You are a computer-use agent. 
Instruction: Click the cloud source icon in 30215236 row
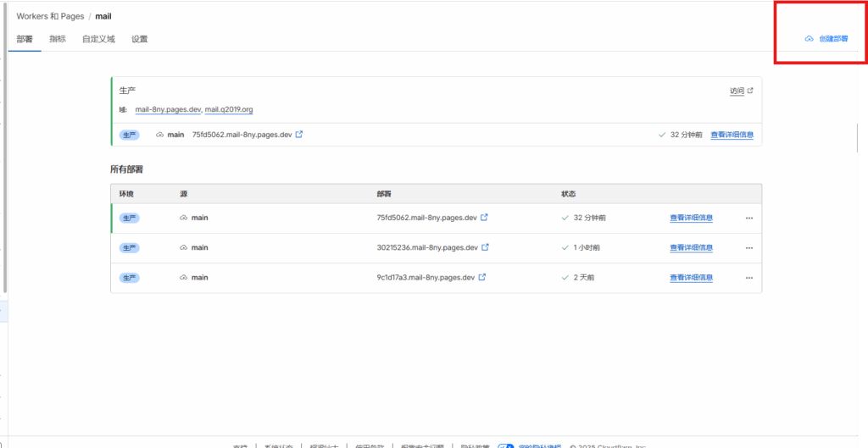click(x=183, y=247)
